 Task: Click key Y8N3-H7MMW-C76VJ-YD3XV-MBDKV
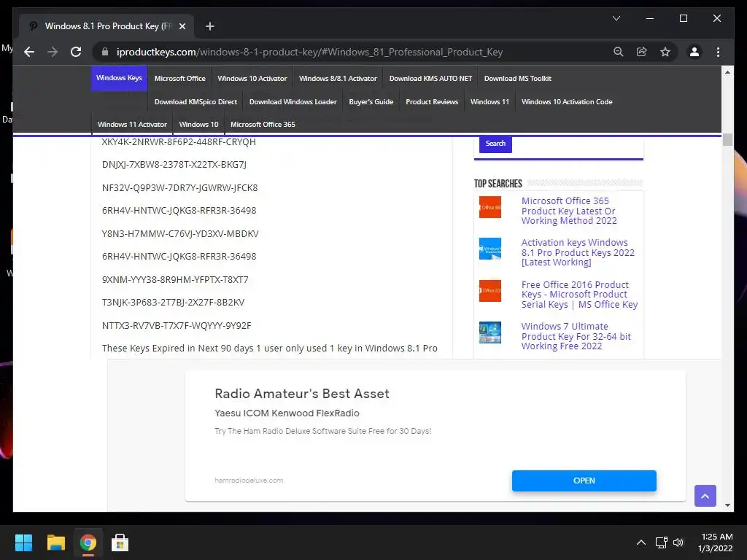pyautogui.click(x=180, y=234)
